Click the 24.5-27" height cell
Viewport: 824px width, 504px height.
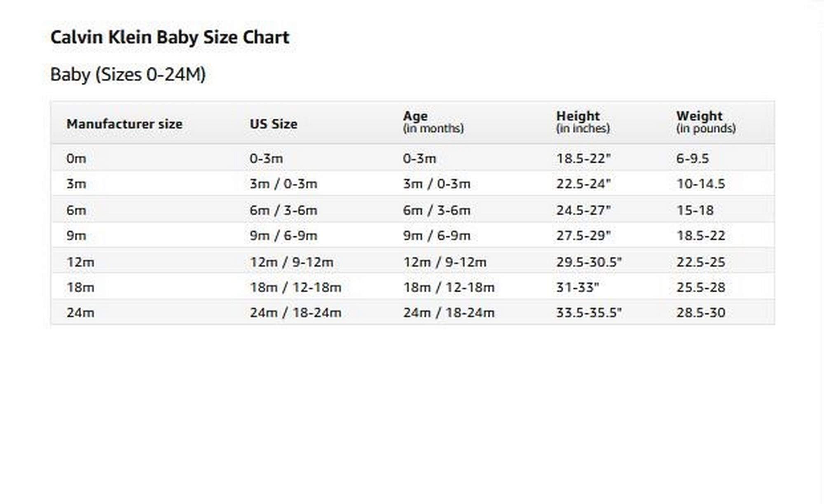click(583, 210)
